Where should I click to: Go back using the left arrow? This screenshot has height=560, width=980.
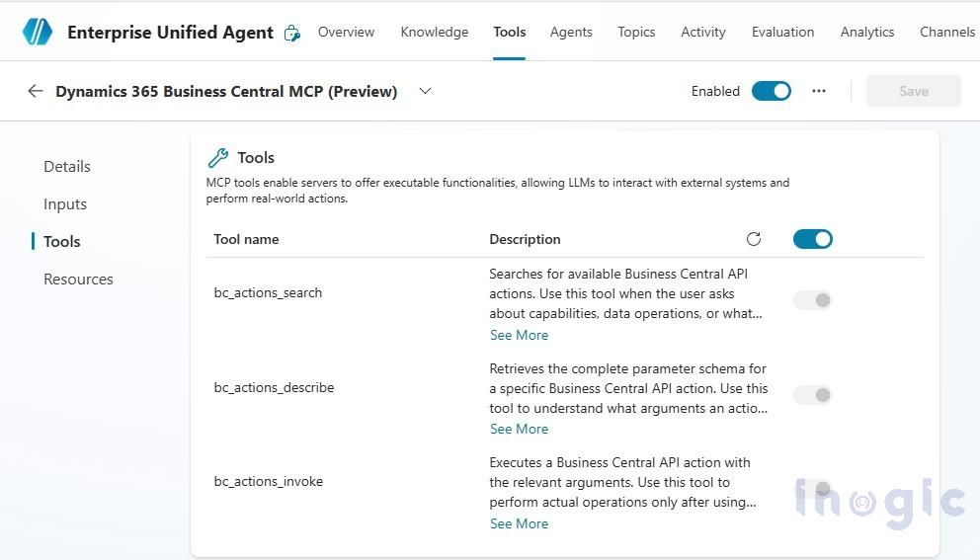(36, 91)
